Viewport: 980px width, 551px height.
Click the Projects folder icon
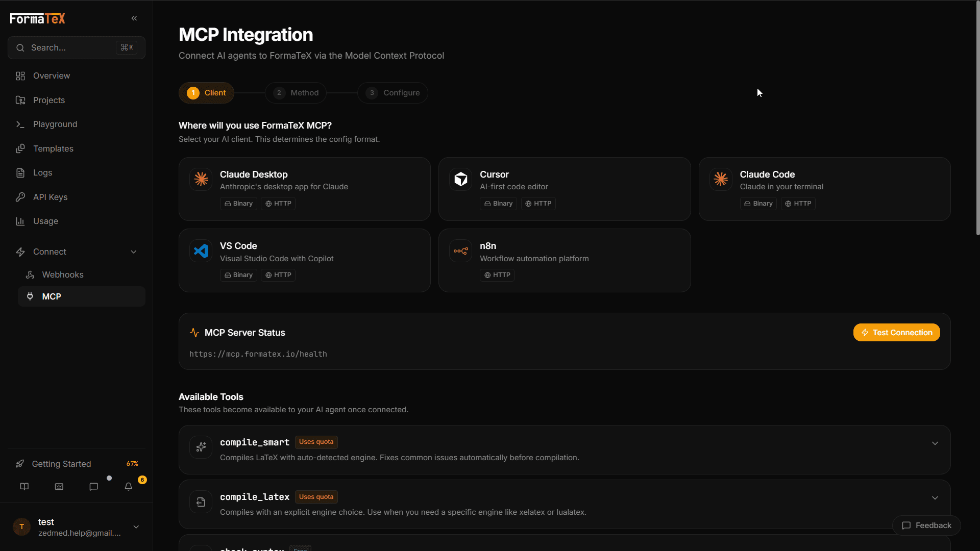tap(20, 100)
